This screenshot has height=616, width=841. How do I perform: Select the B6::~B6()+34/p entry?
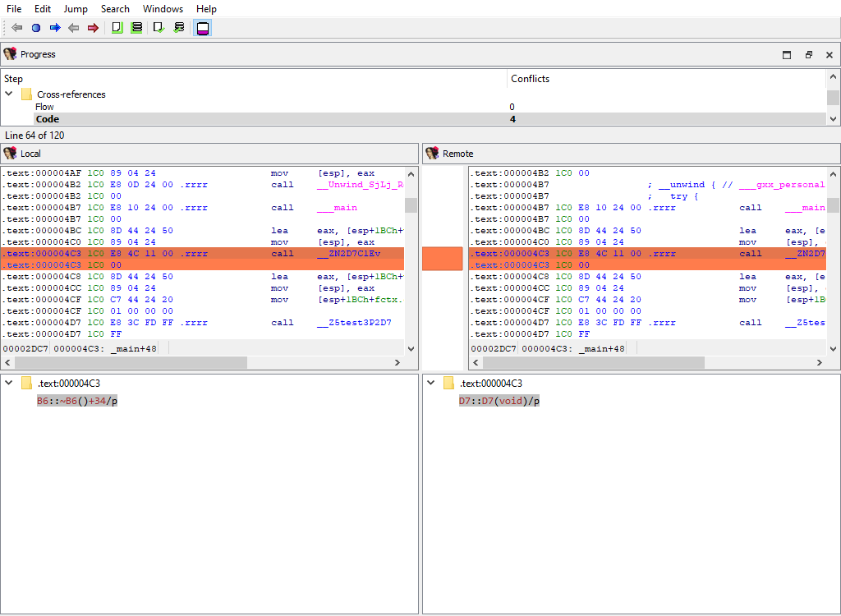click(x=77, y=401)
